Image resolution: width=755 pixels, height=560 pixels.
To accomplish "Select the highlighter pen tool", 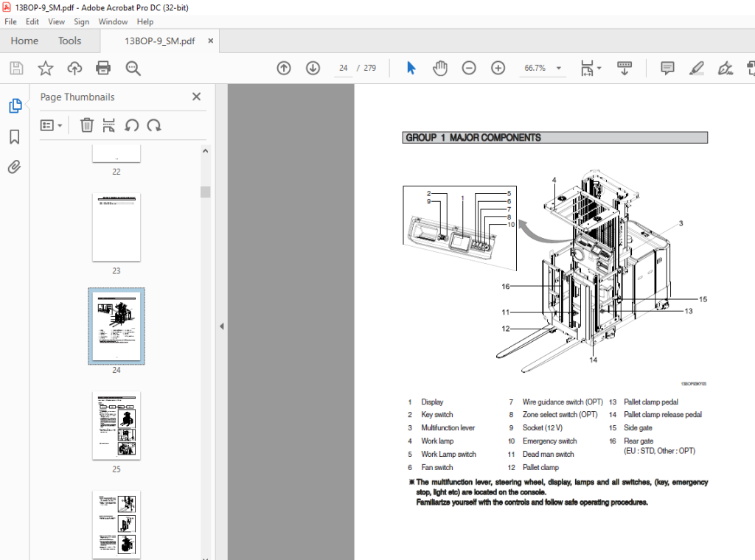I will pos(696,69).
